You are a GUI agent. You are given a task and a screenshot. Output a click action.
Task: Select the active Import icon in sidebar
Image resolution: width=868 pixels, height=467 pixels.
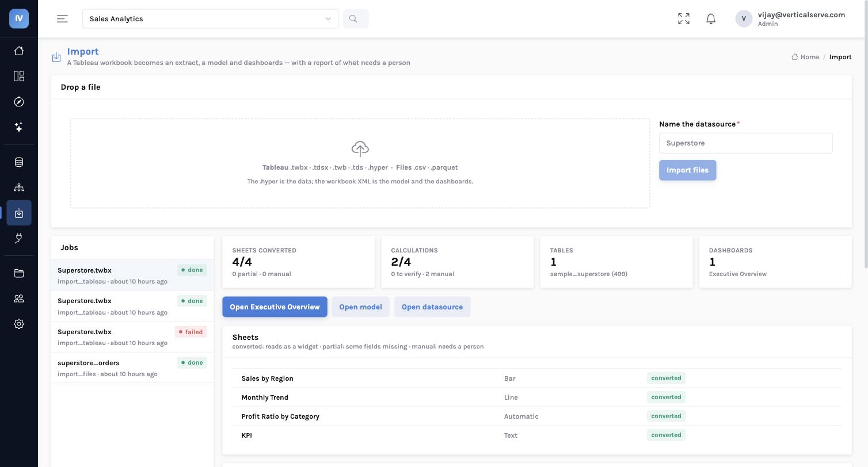click(x=19, y=213)
